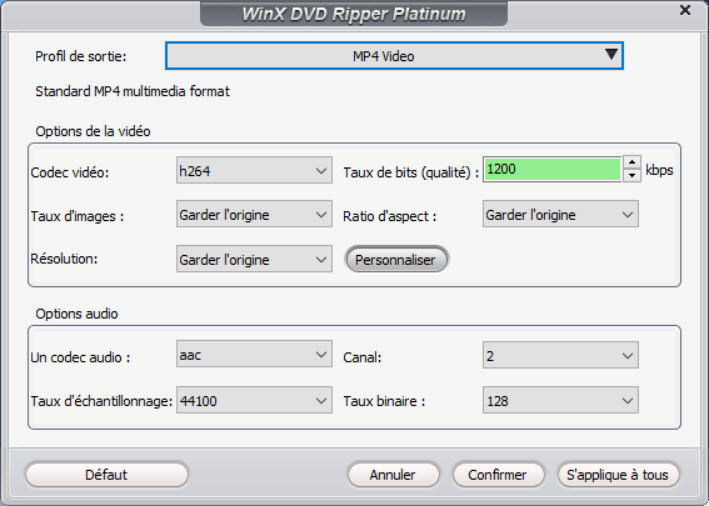Open the Taux d'échantillonnage dropdown
The image size is (709, 506).
(x=253, y=400)
